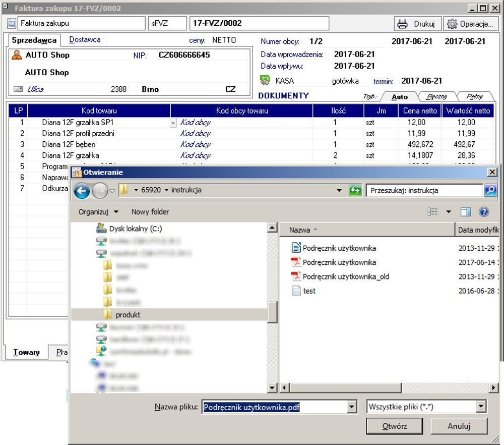This screenshot has height=445, width=504.
Task: Click the file list horizontal scrollbar thumb
Action: [x=346, y=387]
